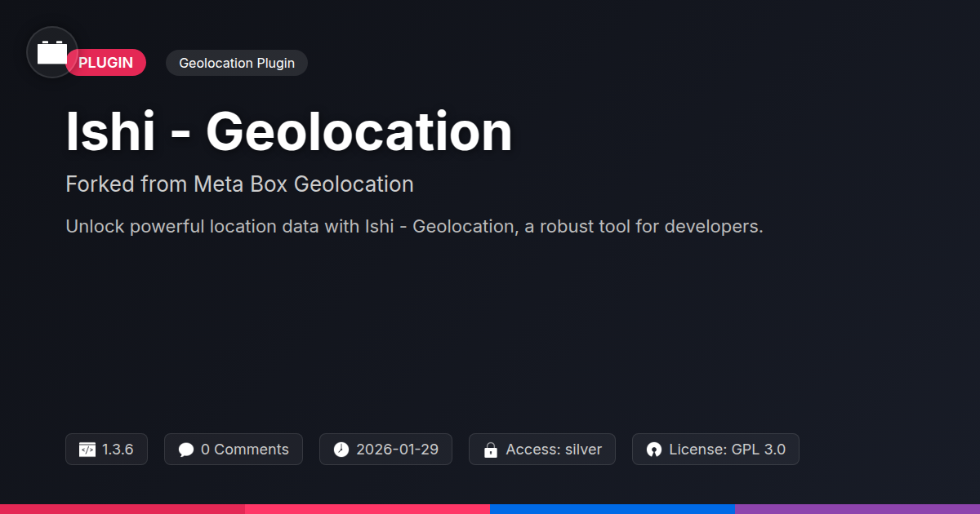Click the access lock icon
The height and width of the screenshot is (514, 980).
coord(491,450)
